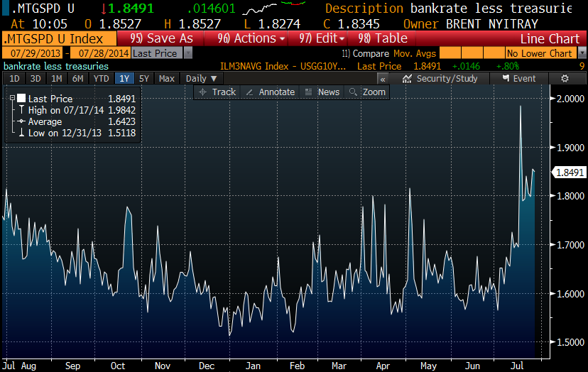Screen dimensions: 588x372
Task: Open the News overlay tool
Action: tap(322, 92)
